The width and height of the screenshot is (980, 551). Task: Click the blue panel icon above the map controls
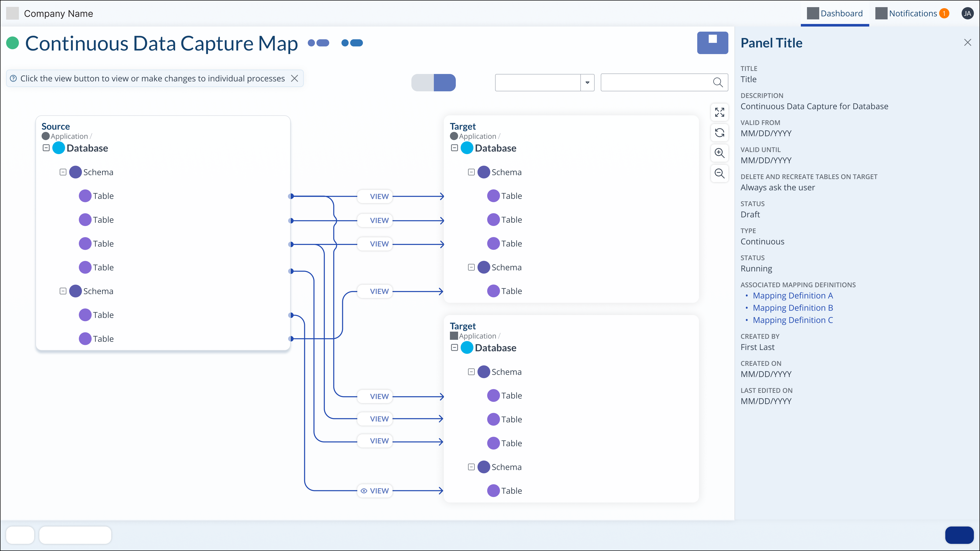pos(712,43)
